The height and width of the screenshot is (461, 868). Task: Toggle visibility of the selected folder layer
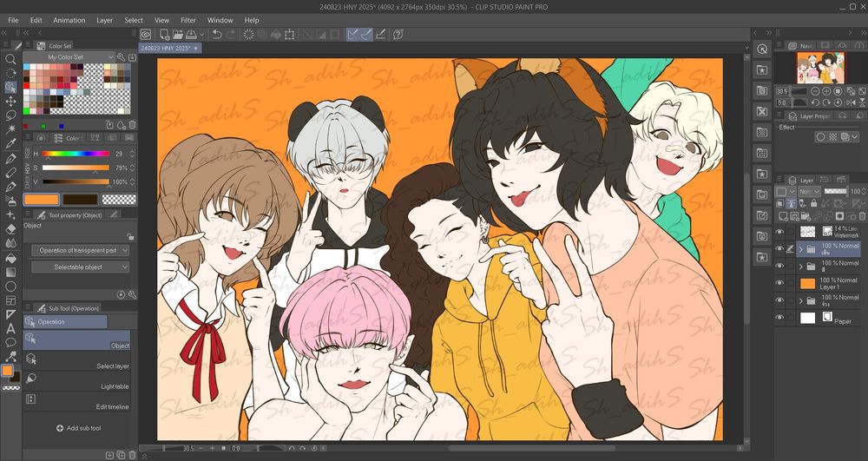click(779, 248)
